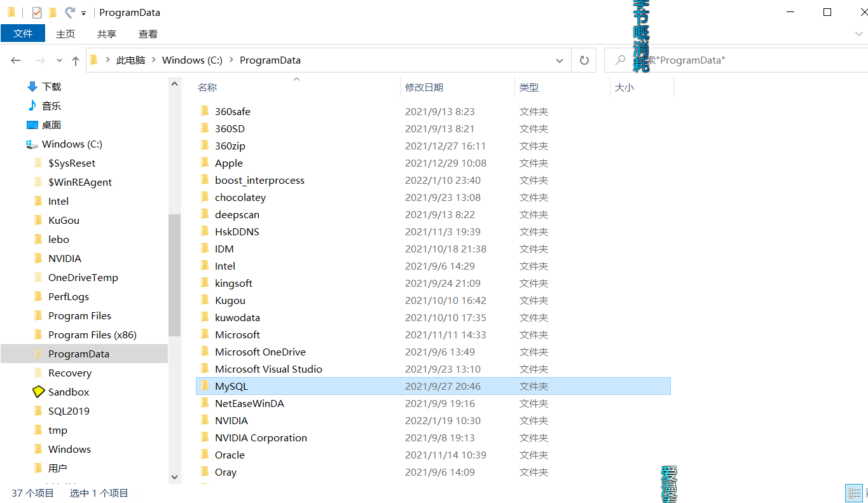Expand the ribbon with the chevron

click(859, 34)
